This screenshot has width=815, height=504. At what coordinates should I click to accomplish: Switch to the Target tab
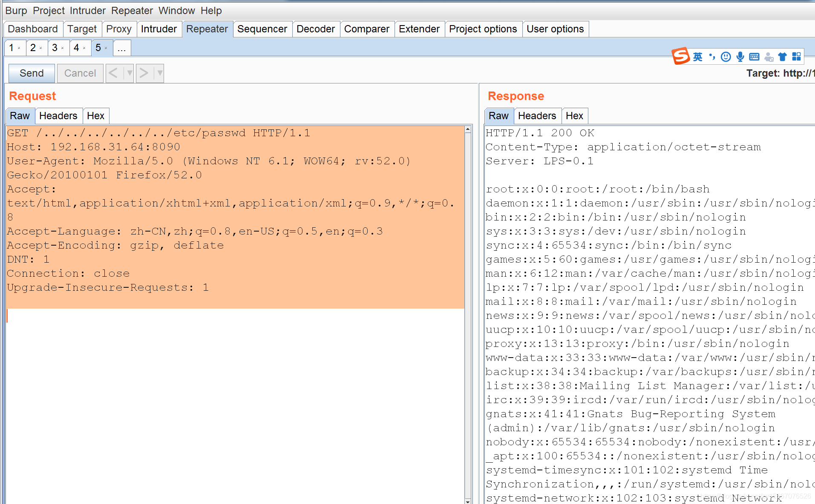click(x=82, y=29)
